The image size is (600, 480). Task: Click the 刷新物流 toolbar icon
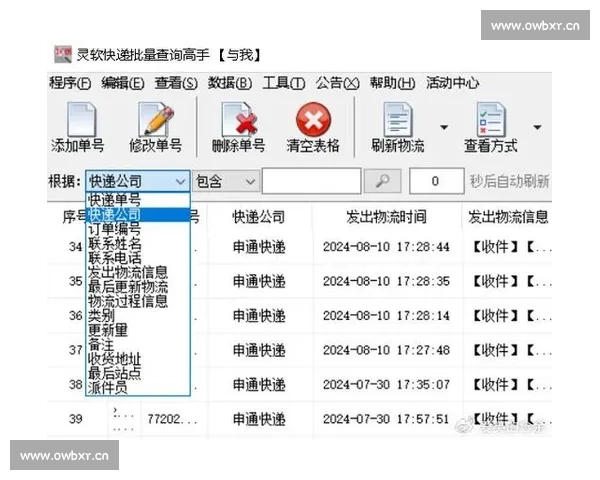398,119
